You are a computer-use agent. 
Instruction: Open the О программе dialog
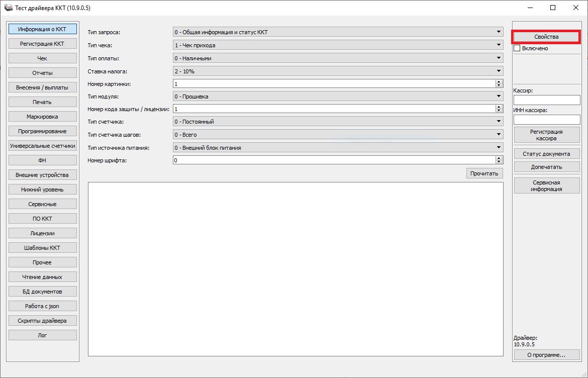tap(546, 355)
